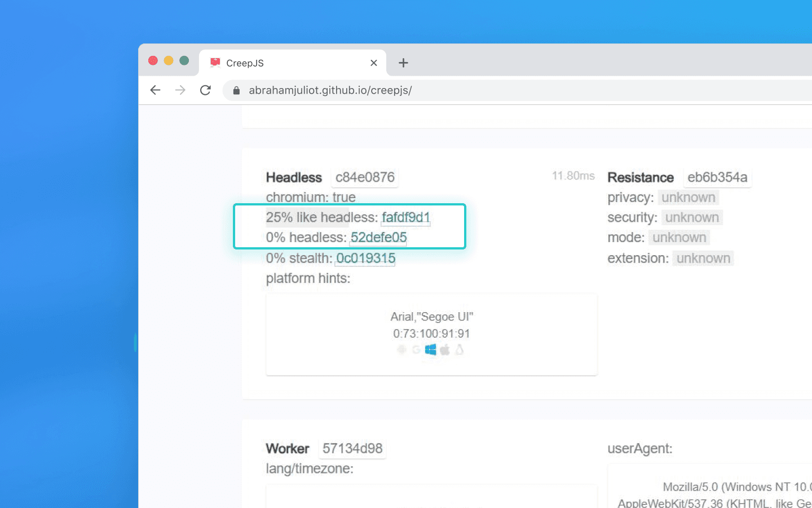Click the padlock icon in the address bar

pos(236,90)
